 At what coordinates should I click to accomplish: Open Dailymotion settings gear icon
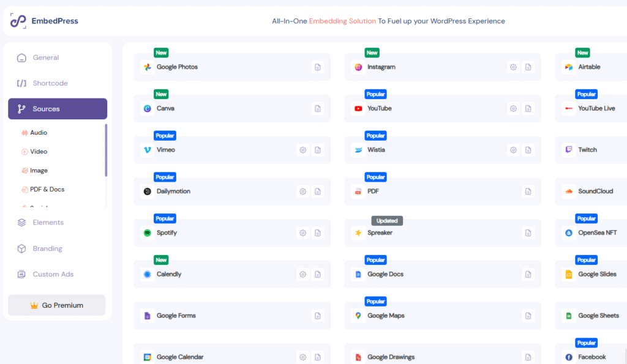[x=302, y=191]
